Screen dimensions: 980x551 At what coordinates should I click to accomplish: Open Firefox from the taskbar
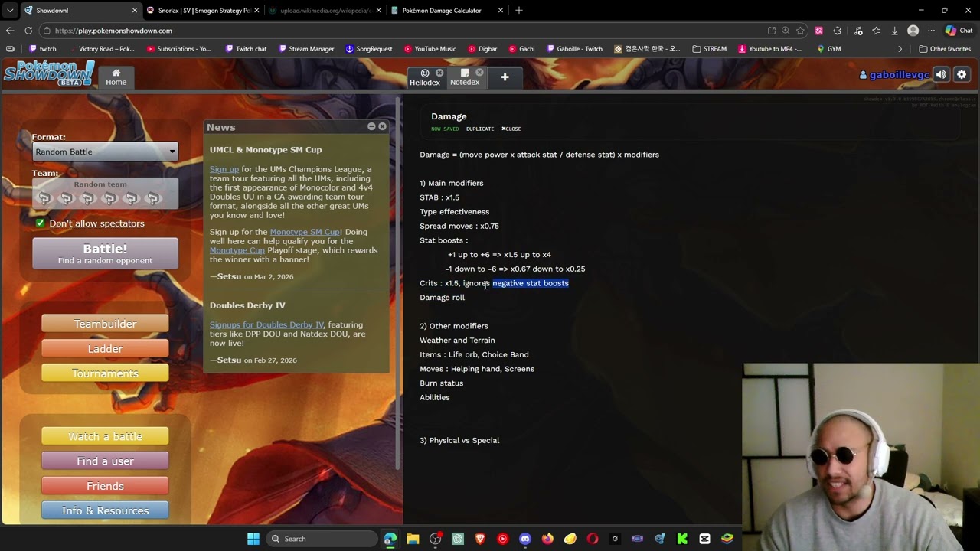(547, 539)
